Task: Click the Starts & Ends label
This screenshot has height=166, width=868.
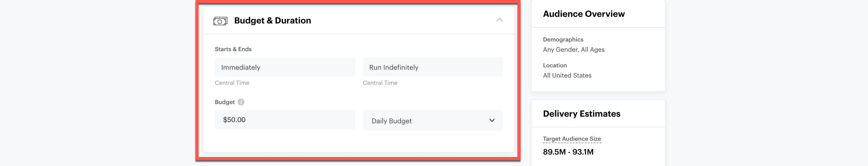Action: point(233,49)
